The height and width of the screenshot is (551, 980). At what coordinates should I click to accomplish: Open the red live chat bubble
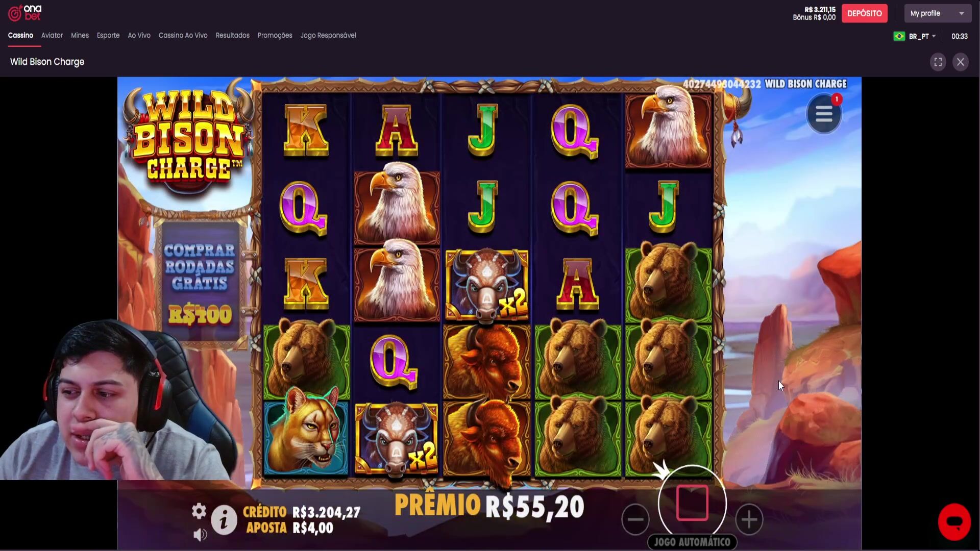[x=954, y=522]
